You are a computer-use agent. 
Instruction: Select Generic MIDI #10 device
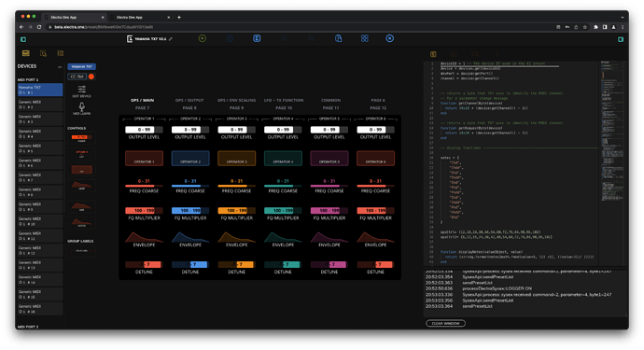click(x=40, y=221)
